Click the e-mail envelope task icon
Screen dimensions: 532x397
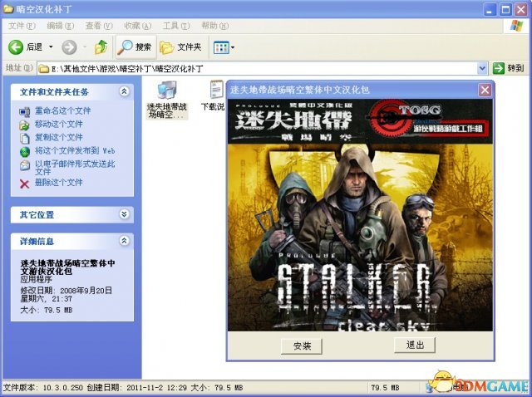pyautogui.click(x=24, y=165)
